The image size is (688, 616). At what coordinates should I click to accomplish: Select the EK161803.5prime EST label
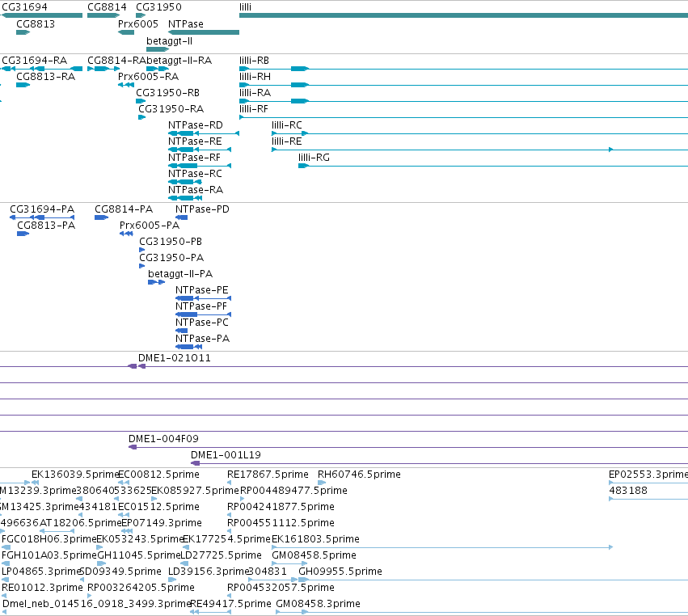(x=315, y=538)
